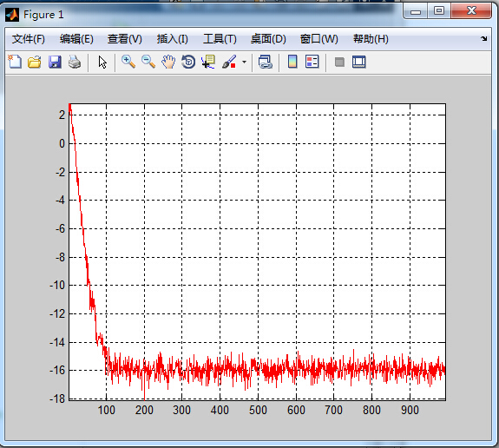499x448 pixels.
Task: Click the Link Plot icon
Action: (x=265, y=62)
